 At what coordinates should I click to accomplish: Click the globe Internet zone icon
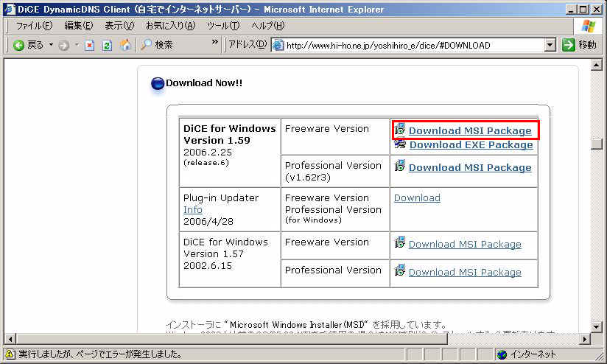pos(502,354)
